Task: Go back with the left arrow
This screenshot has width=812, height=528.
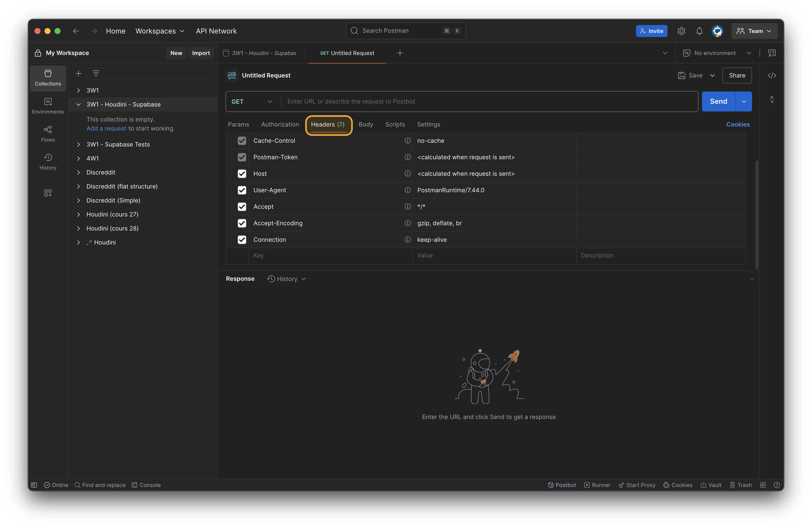Action: click(76, 31)
